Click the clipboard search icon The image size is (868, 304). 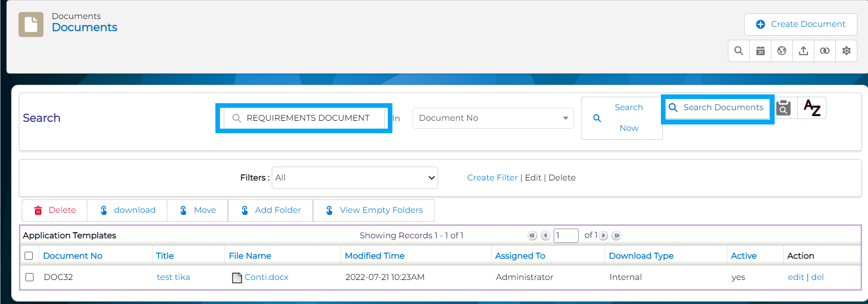point(783,108)
